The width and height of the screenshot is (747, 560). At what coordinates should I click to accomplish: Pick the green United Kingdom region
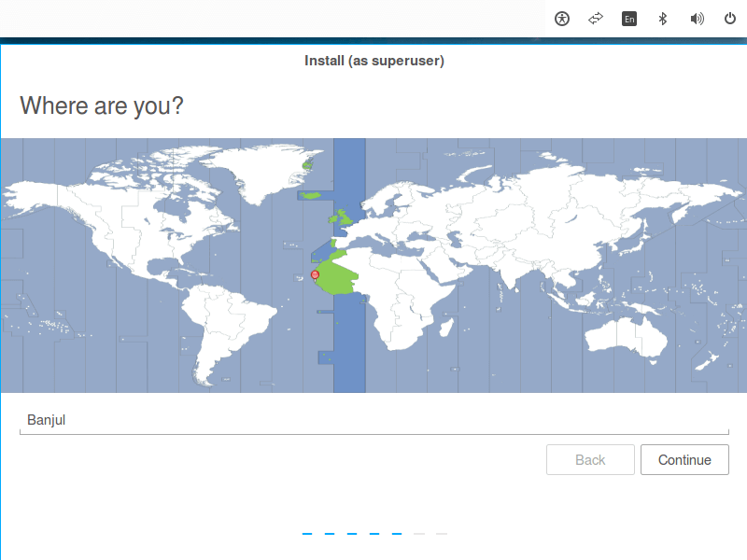click(344, 217)
